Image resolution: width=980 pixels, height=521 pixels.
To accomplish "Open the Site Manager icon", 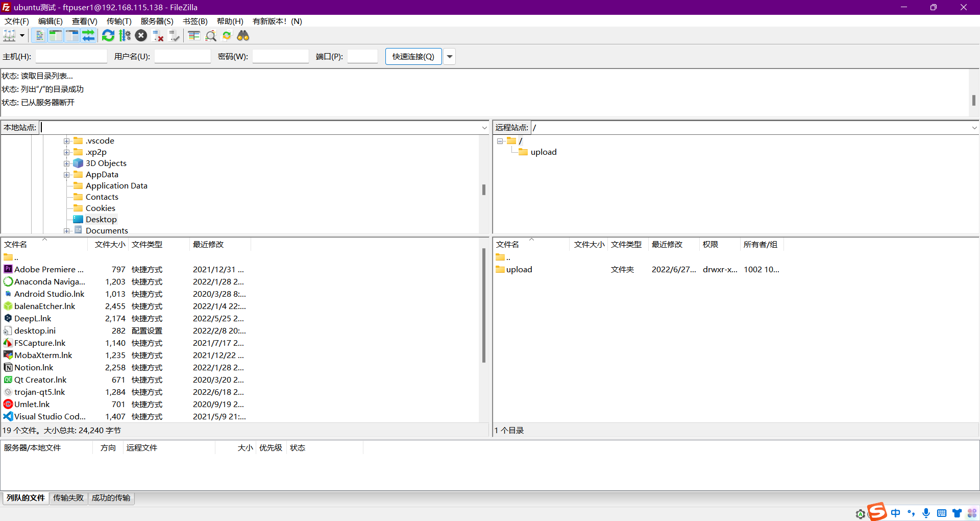I will [10, 36].
